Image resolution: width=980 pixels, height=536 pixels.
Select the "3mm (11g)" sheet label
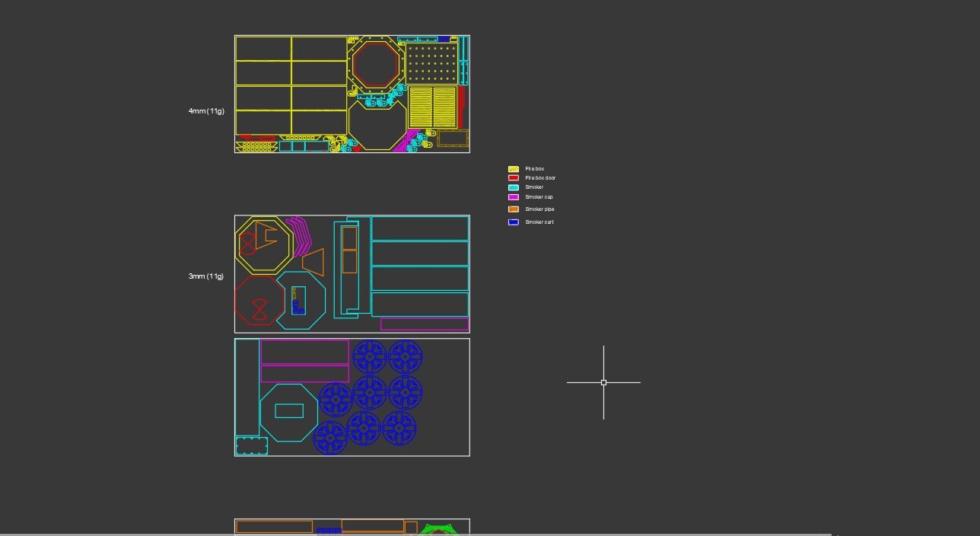(x=206, y=276)
